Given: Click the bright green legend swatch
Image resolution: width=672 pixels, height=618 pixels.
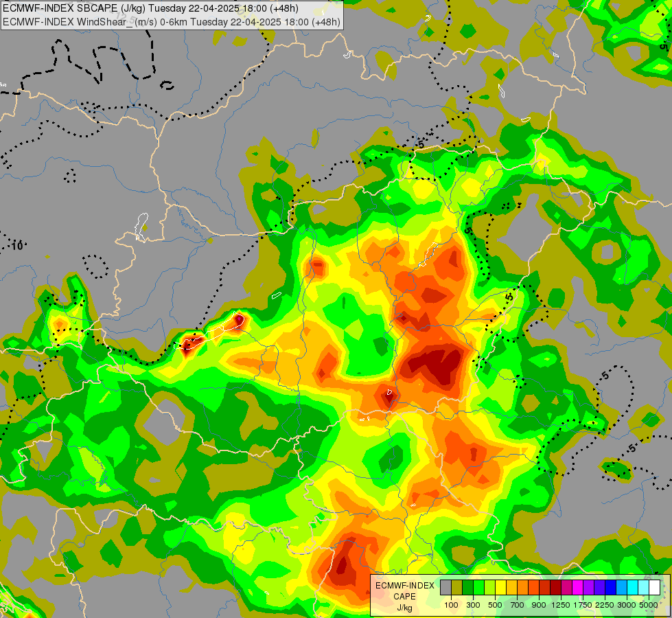Looking at the screenshot, I should (x=478, y=587).
